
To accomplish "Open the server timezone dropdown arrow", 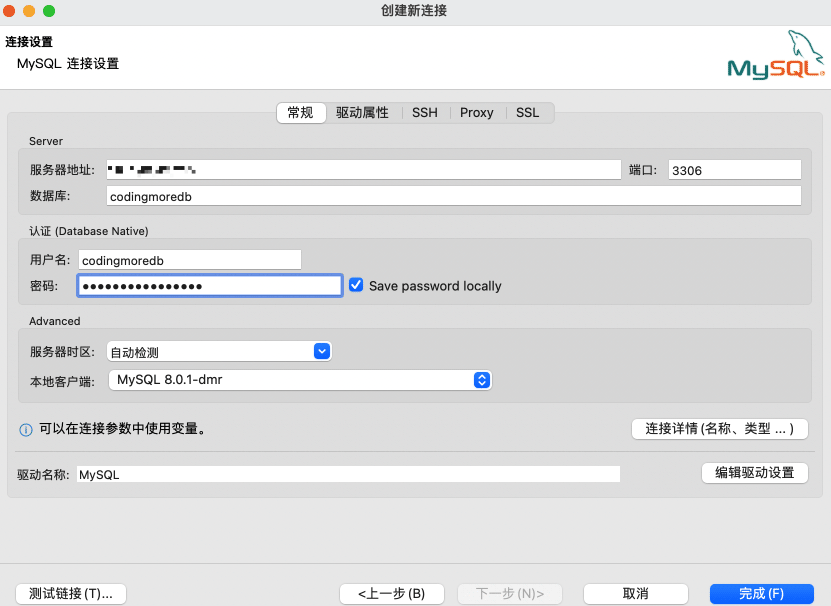I will (x=322, y=351).
